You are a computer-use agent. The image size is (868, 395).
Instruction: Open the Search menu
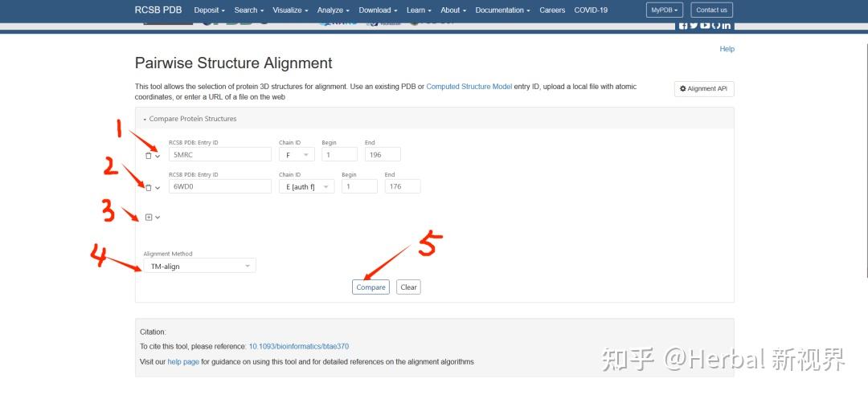point(248,10)
